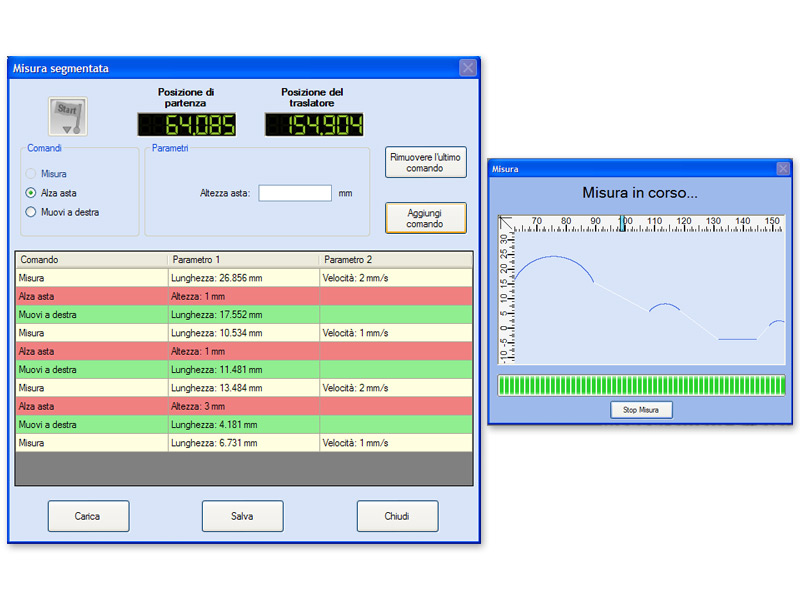
Task: Click the Parametro 2 column header
Action: 395,260
